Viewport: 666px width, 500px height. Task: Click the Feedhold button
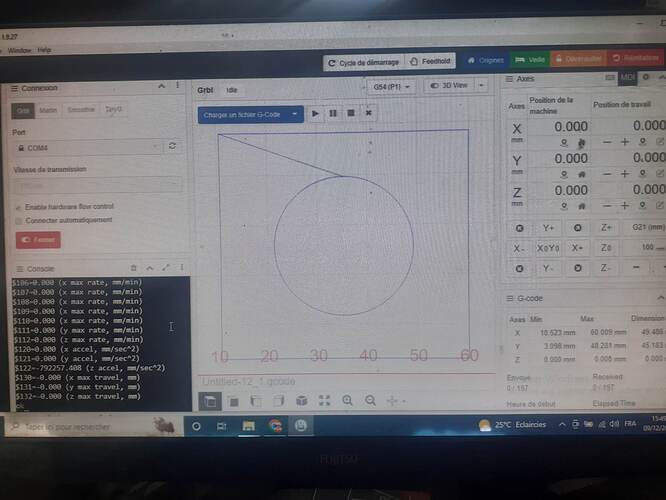pos(430,62)
